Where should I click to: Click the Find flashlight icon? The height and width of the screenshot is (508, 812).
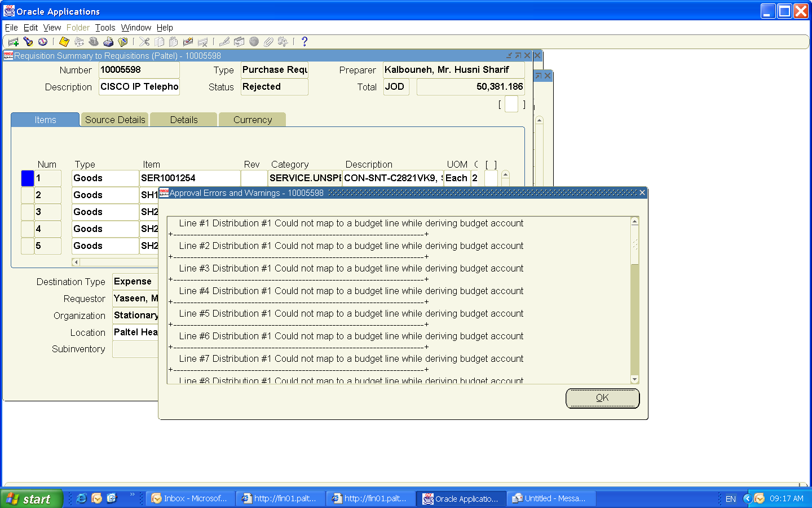28,42
